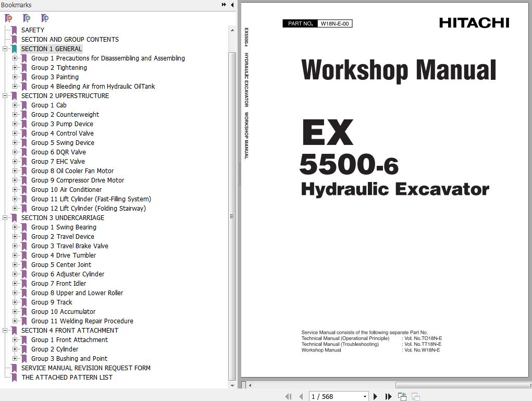
Task: Click the bookmark icon for SERVICE MANUAL REVISION REQUEST FORM
Action: point(14,368)
